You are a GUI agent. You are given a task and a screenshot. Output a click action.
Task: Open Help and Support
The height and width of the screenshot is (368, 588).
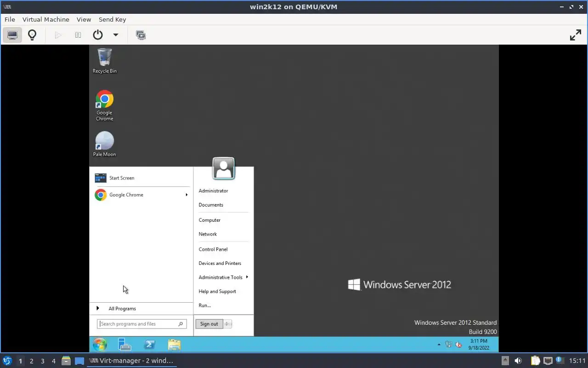[217, 292]
